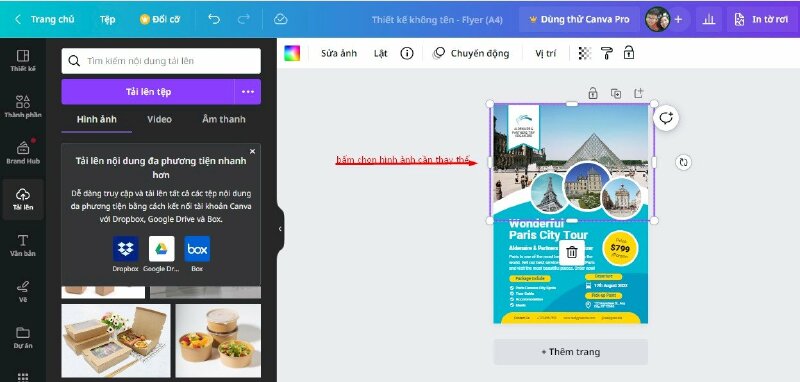The image size is (800, 382).
Task: Connect Box account
Action: coord(197,249)
